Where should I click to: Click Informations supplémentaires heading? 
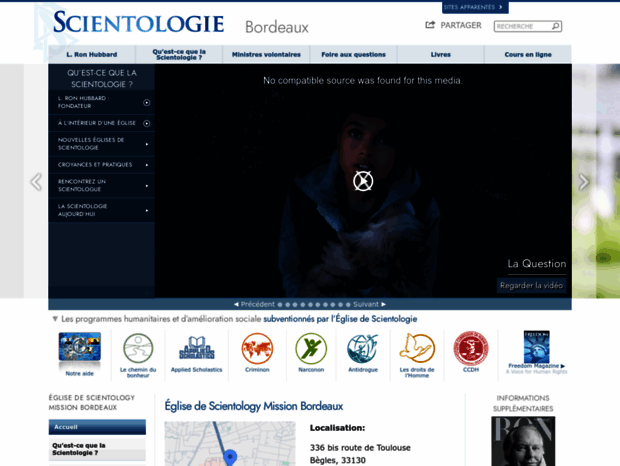click(523, 403)
